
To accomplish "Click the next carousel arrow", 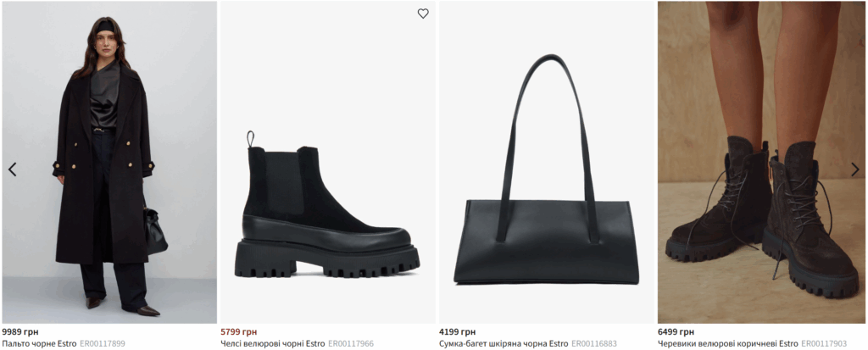I will [854, 169].
